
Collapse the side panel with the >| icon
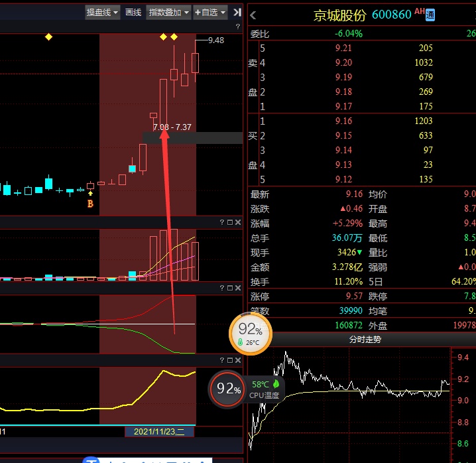237,12
